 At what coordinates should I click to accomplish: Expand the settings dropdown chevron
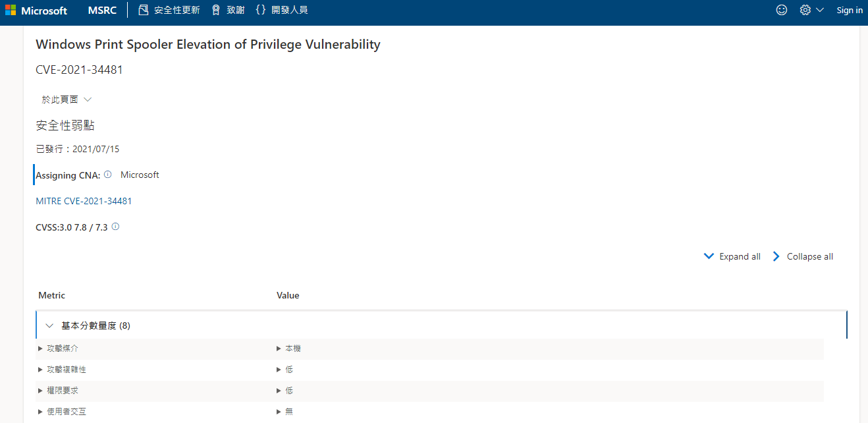coord(820,10)
